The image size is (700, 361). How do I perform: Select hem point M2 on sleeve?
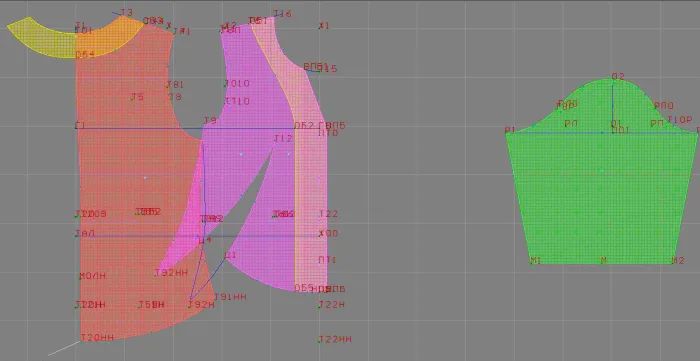click(678, 261)
